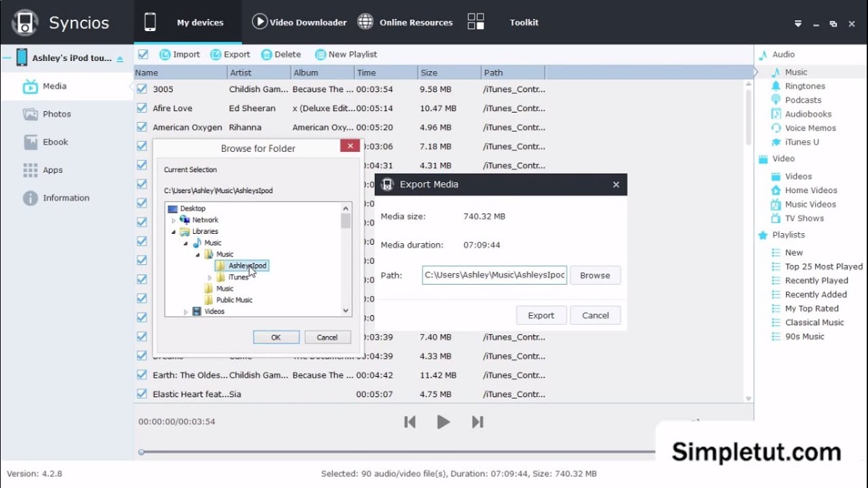
Task: Click the playback progress slider handle
Action: coord(141,452)
